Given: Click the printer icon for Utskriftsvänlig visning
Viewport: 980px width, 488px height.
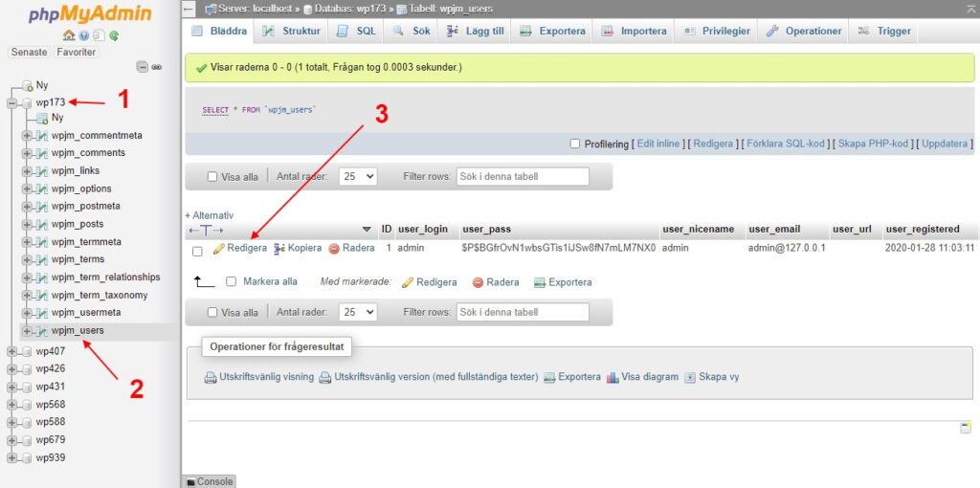Looking at the screenshot, I should point(211,377).
